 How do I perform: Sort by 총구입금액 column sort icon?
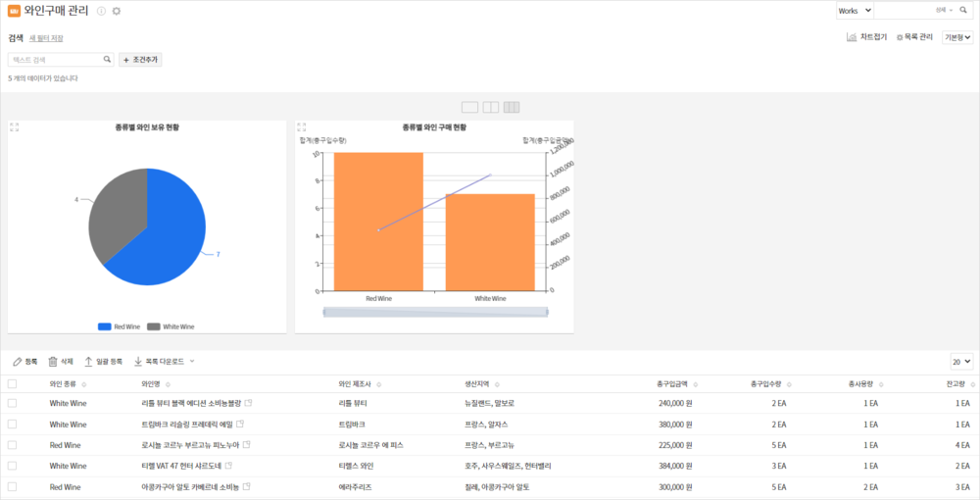pos(696,384)
